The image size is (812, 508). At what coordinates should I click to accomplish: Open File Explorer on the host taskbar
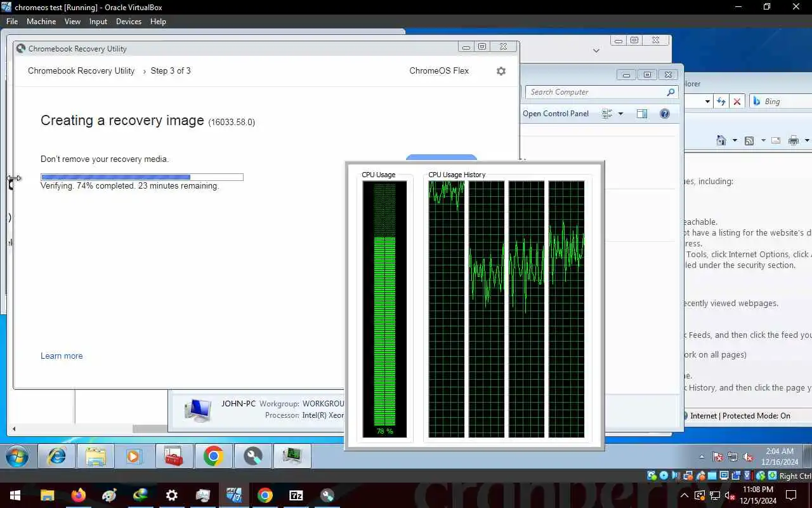(x=47, y=495)
